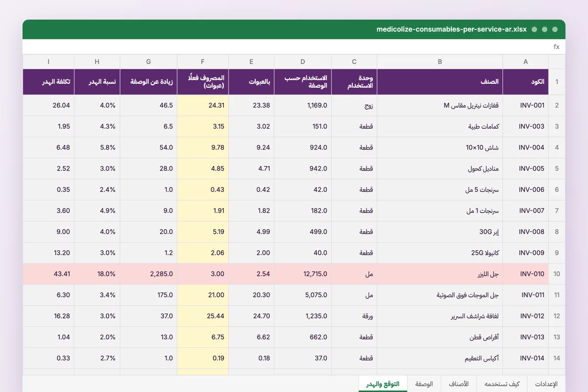Select the جل الموجات فوق الصوتية cell
This screenshot has height=392, width=588.
[x=440, y=295]
